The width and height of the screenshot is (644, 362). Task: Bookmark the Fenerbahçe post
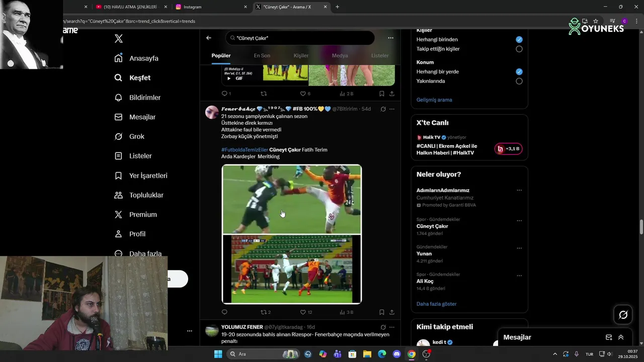[x=382, y=312]
